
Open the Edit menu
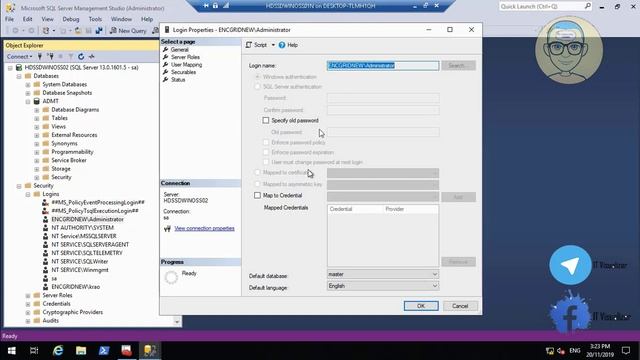[27, 19]
